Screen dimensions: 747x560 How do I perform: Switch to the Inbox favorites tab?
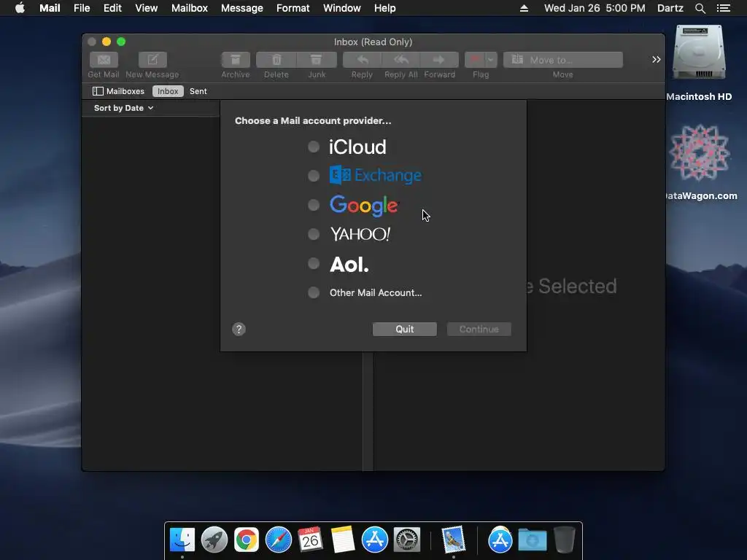tap(168, 91)
